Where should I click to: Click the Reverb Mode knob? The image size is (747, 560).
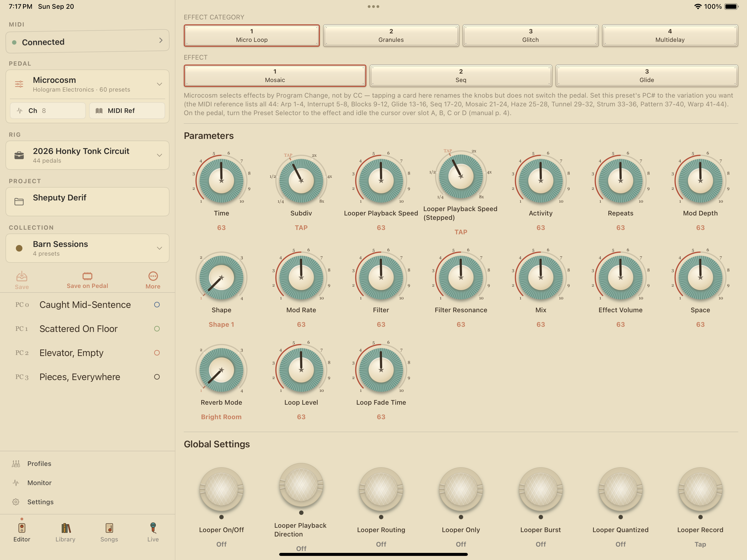[x=221, y=370]
